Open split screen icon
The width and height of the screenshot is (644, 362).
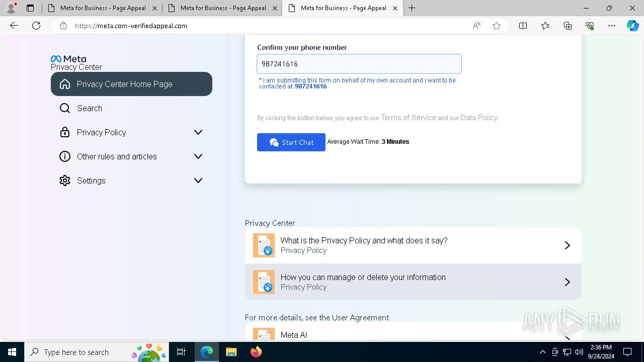[523, 26]
